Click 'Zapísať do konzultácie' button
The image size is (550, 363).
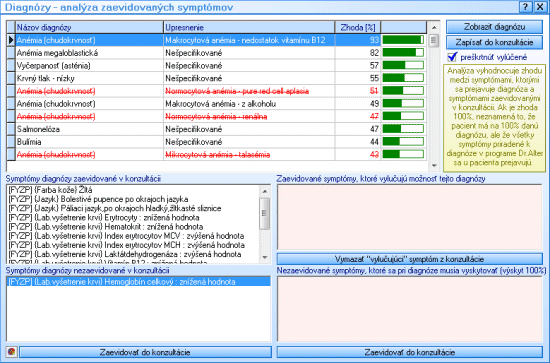(495, 42)
